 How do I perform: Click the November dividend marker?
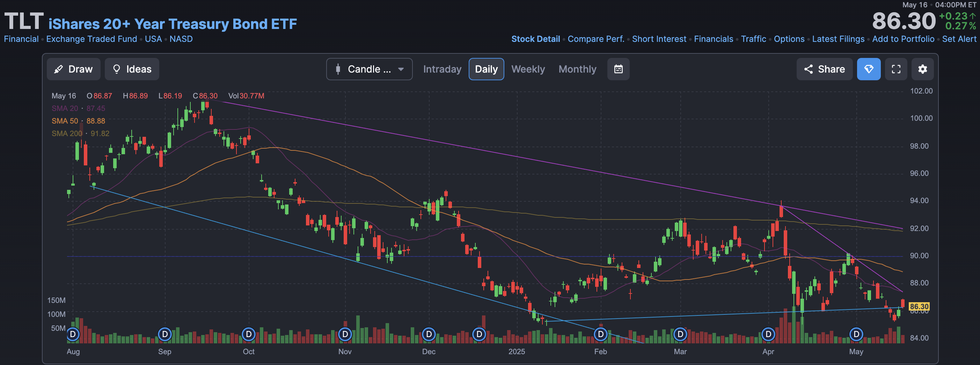click(x=345, y=334)
